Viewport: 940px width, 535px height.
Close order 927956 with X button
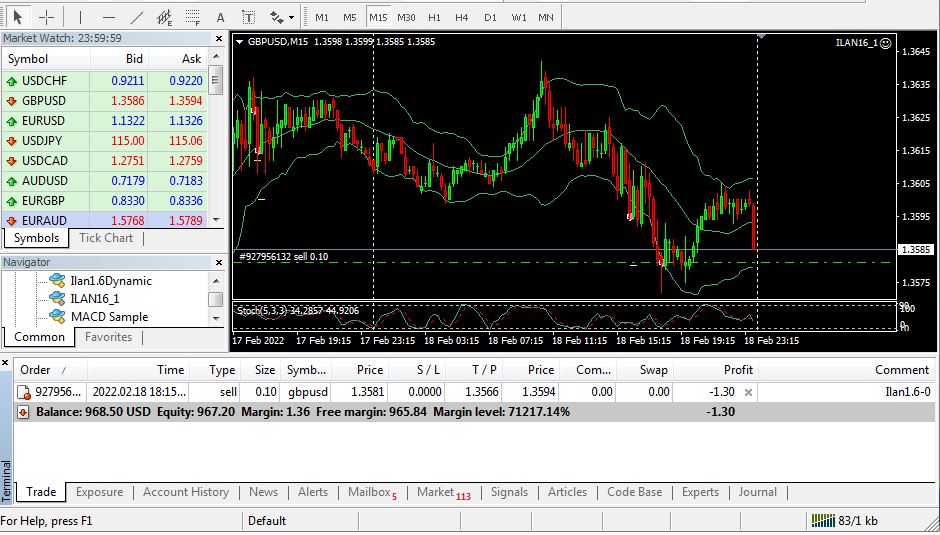(748, 392)
